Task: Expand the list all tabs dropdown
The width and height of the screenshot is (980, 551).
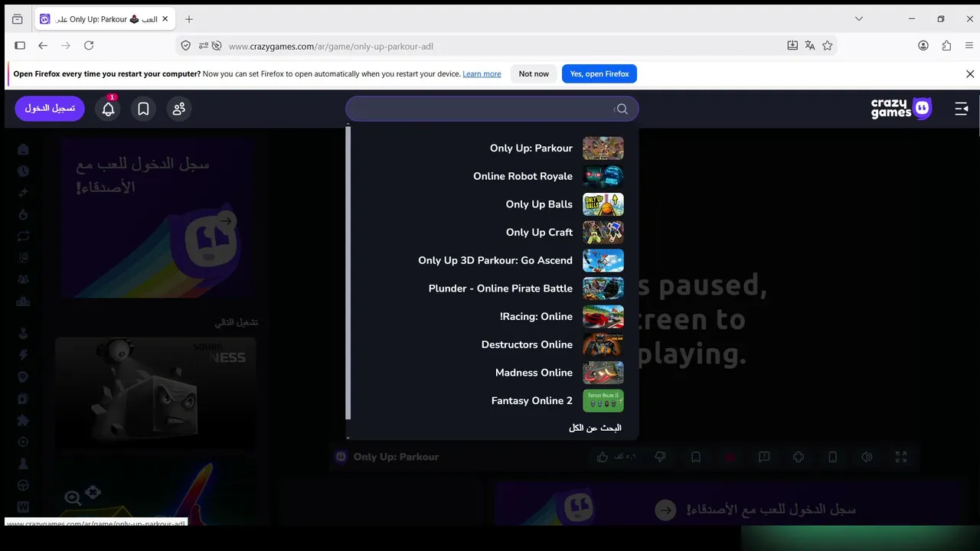Action: (859, 19)
